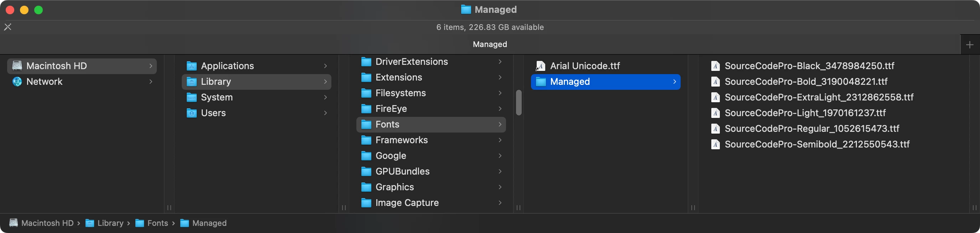Viewport: 980px width, 233px height.
Task: Click the Applications folder icon
Action: 192,66
